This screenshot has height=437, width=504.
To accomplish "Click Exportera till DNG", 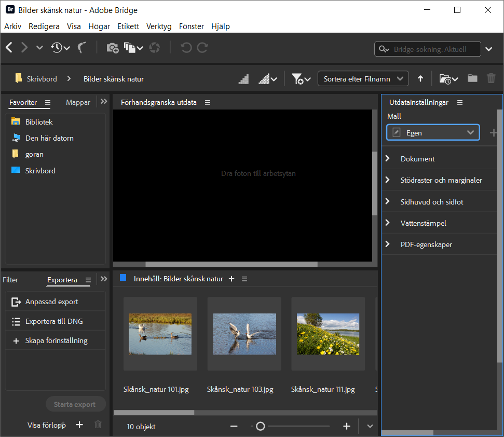I will coord(54,321).
